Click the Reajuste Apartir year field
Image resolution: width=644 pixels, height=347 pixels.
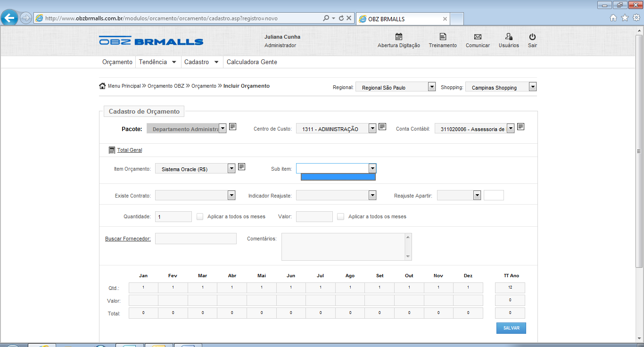click(494, 195)
